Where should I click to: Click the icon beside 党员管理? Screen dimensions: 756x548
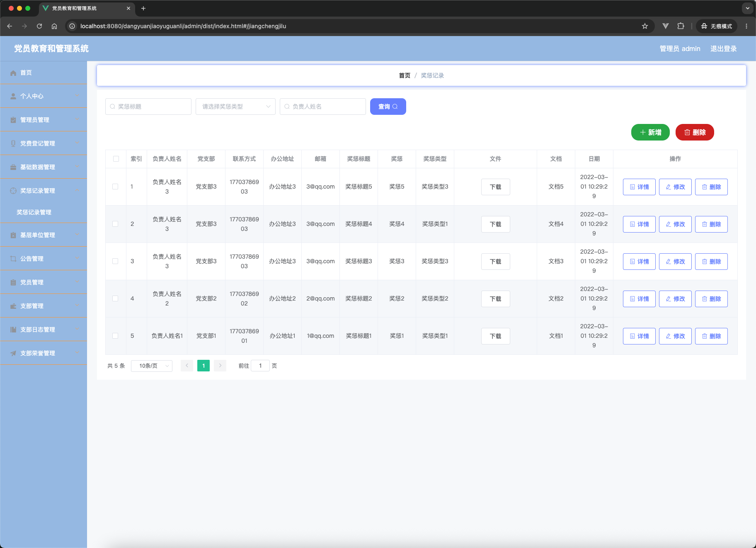13,282
